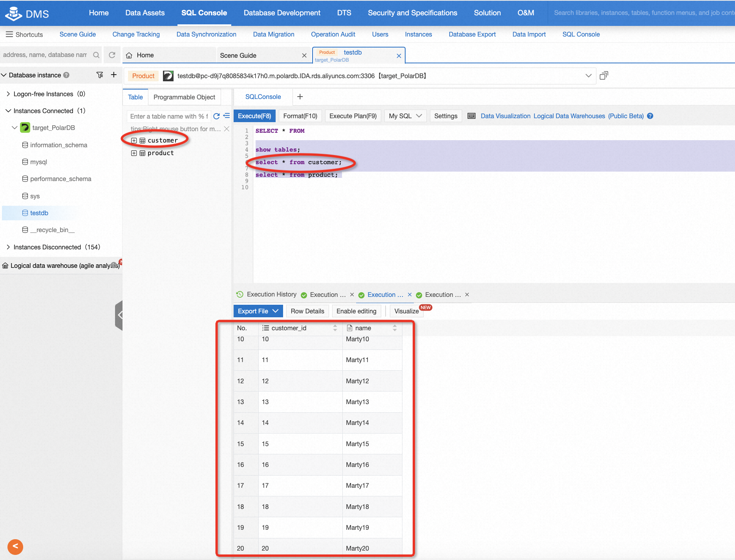Open the Settings button
The width and height of the screenshot is (735, 560).
(446, 116)
